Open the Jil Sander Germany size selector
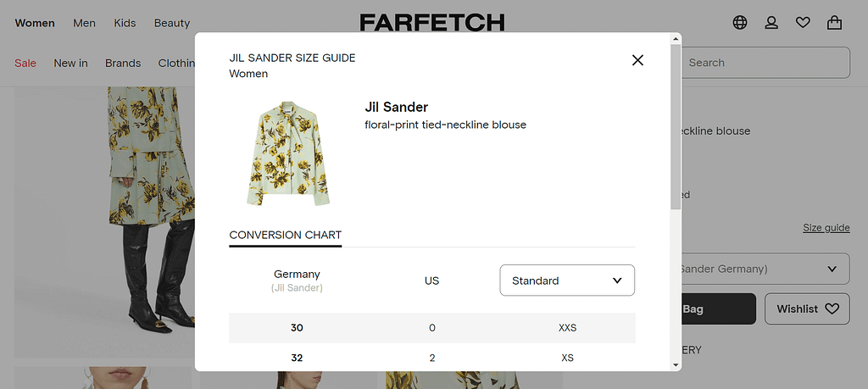This screenshot has height=389, width=868. pos(763,270)
